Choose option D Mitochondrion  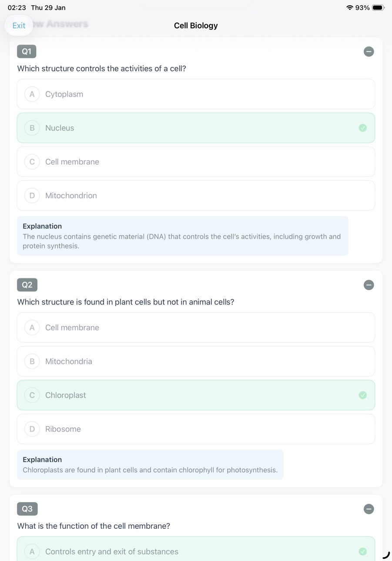(x=196, y=196)
